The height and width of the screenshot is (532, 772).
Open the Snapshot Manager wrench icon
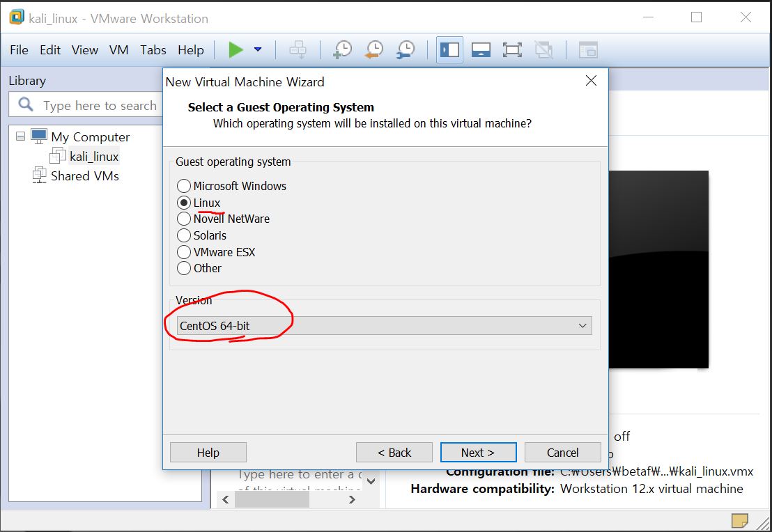[x=406, y=49]
